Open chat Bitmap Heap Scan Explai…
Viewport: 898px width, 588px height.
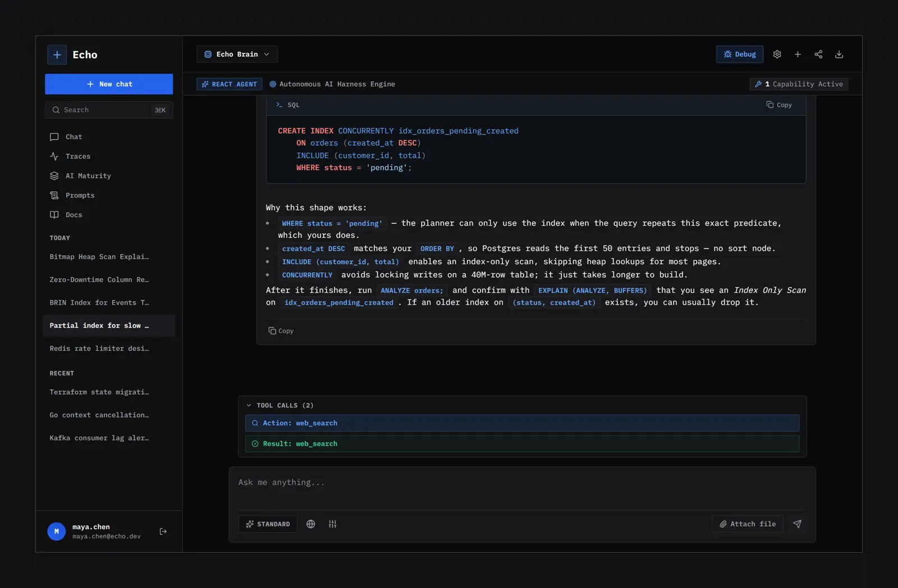tap(109, 257)
